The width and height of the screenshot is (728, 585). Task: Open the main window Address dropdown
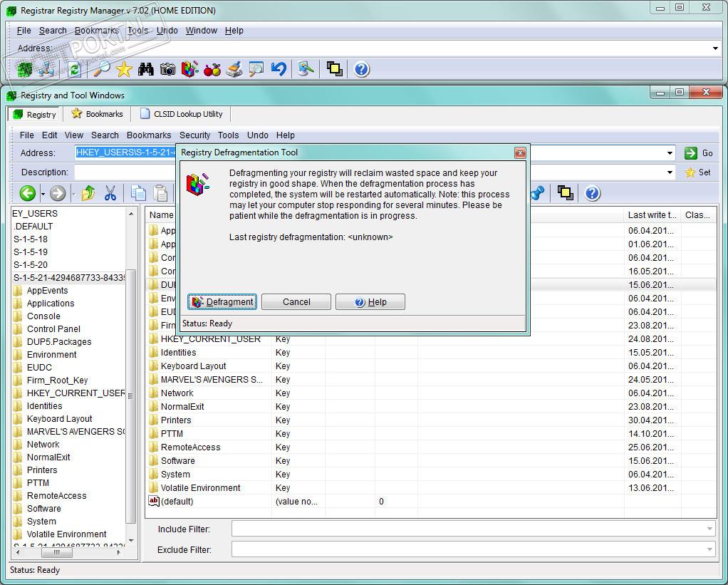715,48
